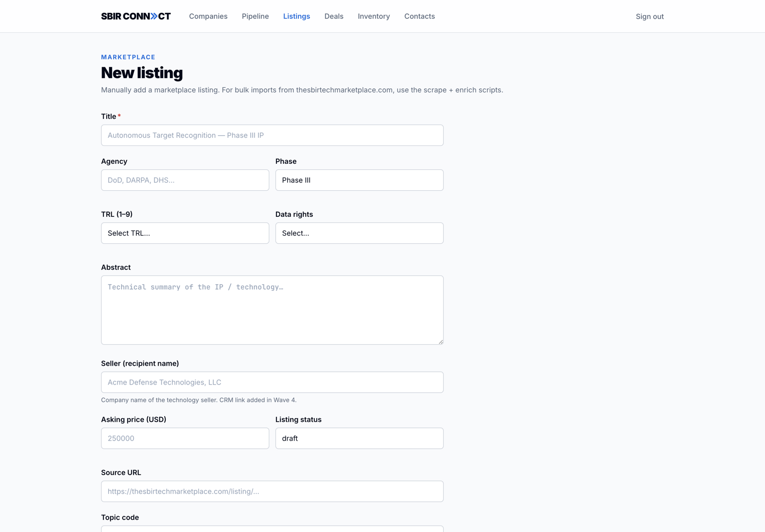Screen dimensions: 765x532
Task: Open the Deals section
Action: 334,16
